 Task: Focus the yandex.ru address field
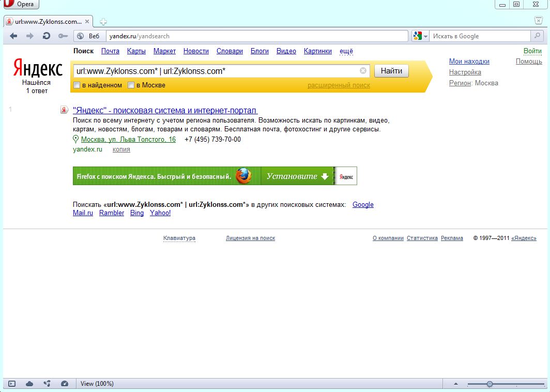(257, 36)
